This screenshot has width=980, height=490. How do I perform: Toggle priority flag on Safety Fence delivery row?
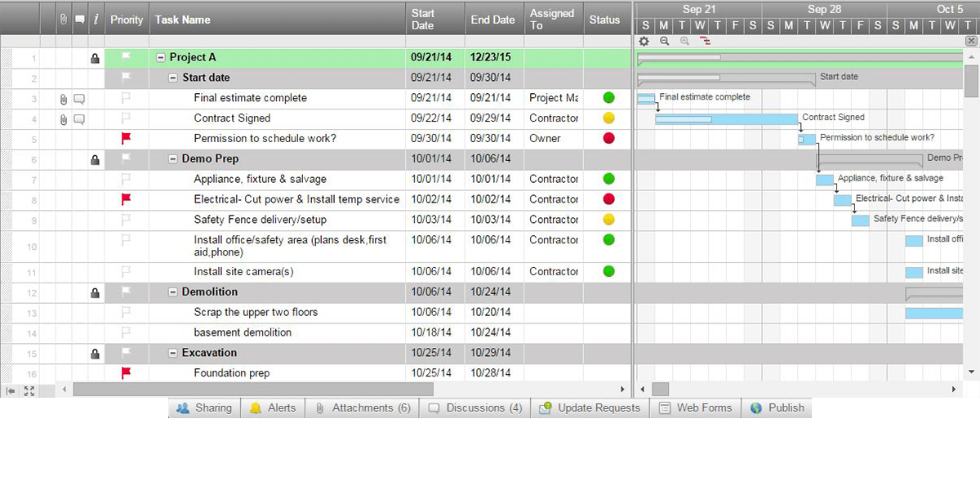coord(127,220)
